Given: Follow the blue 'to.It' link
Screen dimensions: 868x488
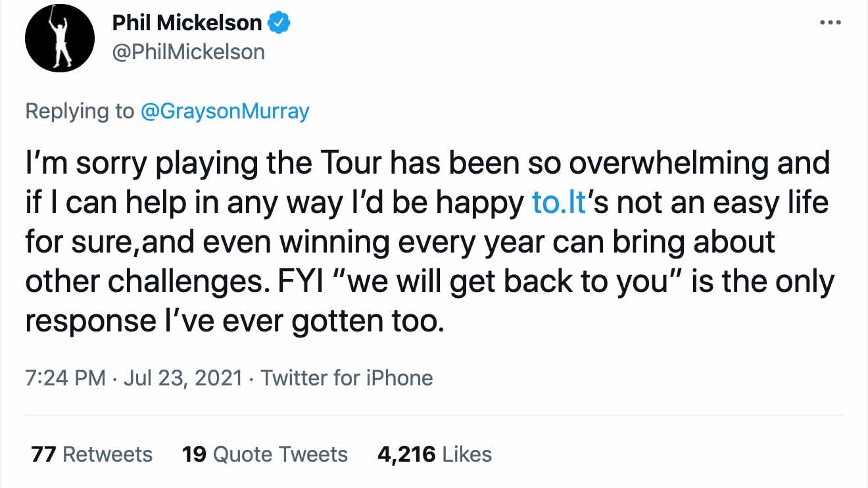Looking at the screenshot, I should tap(558, 204).
